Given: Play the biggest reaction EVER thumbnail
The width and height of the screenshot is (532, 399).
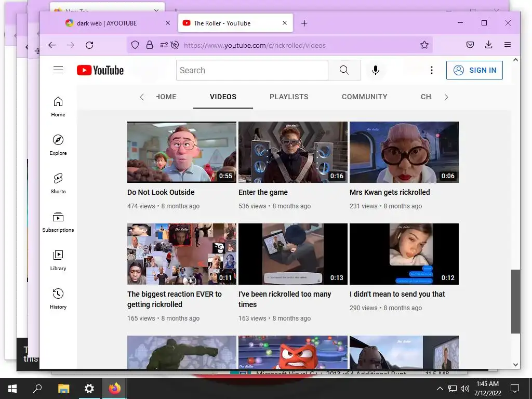Looking at the screenshot, I should (x=182, y=254).
